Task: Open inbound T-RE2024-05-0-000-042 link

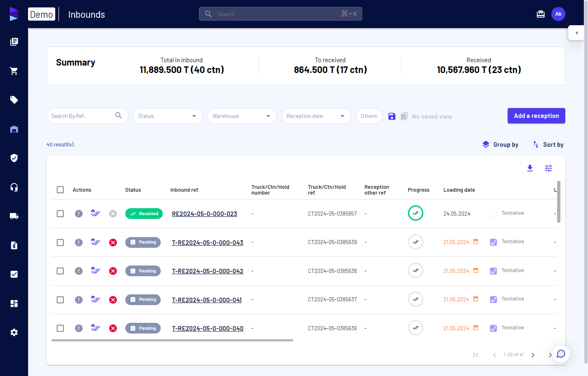Action: pyautogui.click(x=208, y=271)
